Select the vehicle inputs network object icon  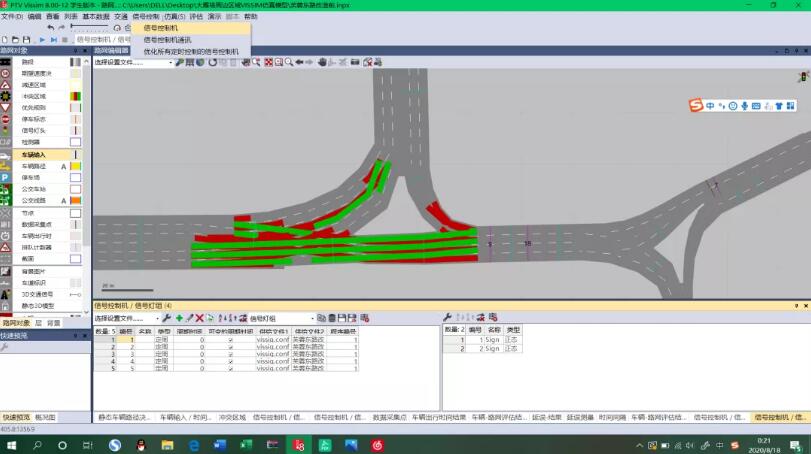click(x=5, y=155)
